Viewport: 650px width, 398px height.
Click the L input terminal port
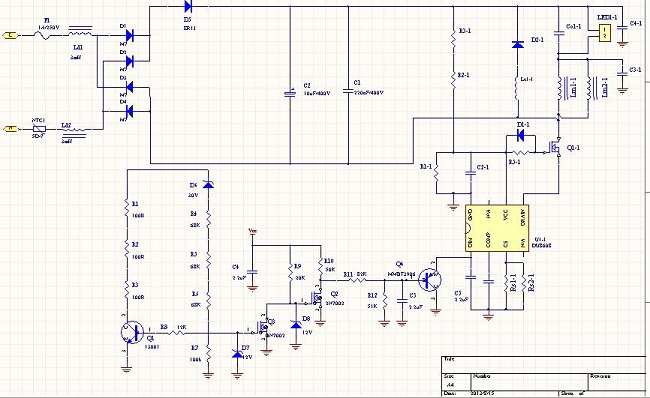coord(11,36)
